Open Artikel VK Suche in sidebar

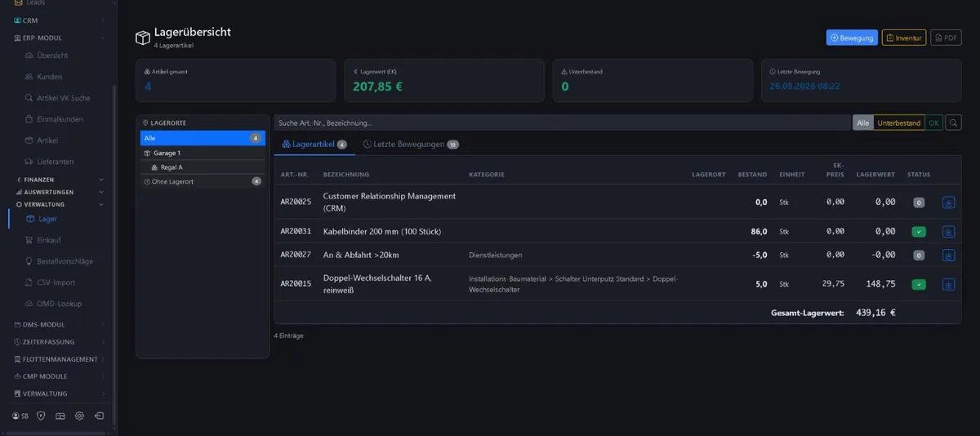pyautogui.click(x=64, y=98)
